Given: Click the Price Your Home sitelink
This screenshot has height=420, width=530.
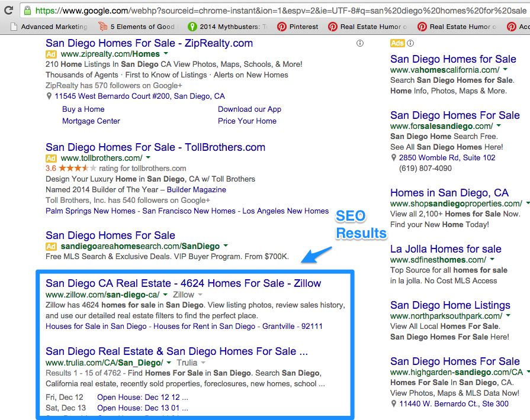Looking at the screenshot, I should coord(247,121).
